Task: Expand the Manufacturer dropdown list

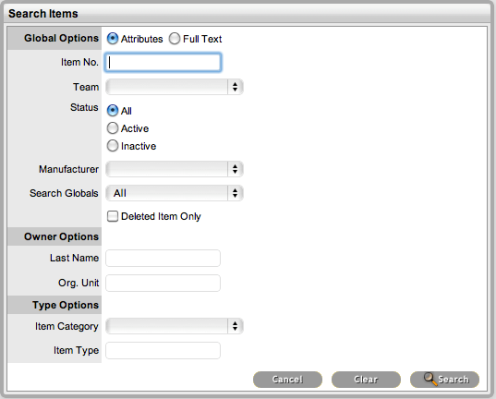Action: (x=174, y=169)
